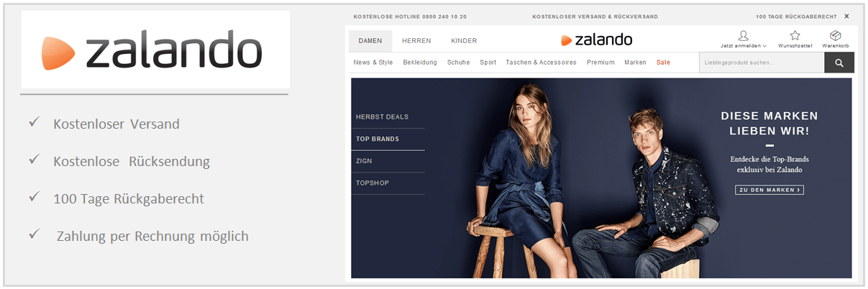Click the Kostenlose Hotline 0800 text
868x289 pixels.
coord(410,17)
